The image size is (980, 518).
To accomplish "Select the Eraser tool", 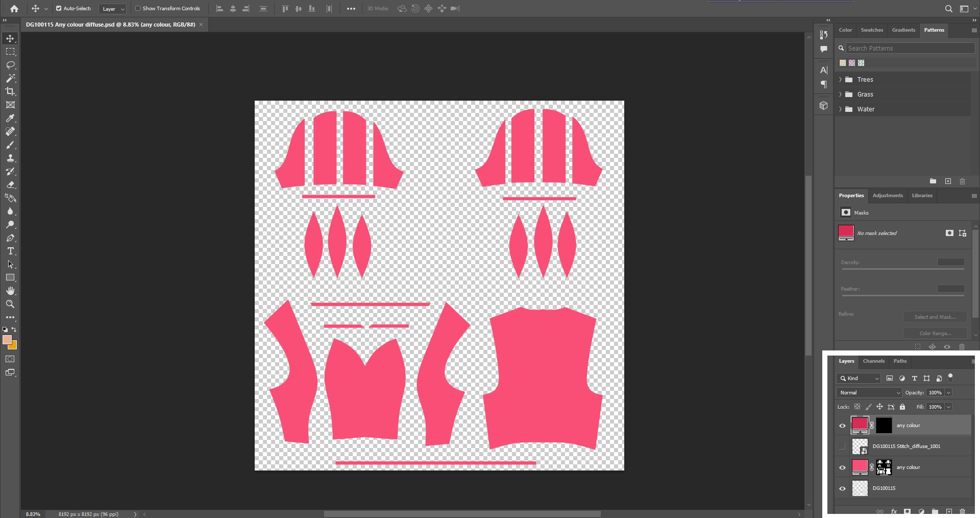I will pos(10,184).
